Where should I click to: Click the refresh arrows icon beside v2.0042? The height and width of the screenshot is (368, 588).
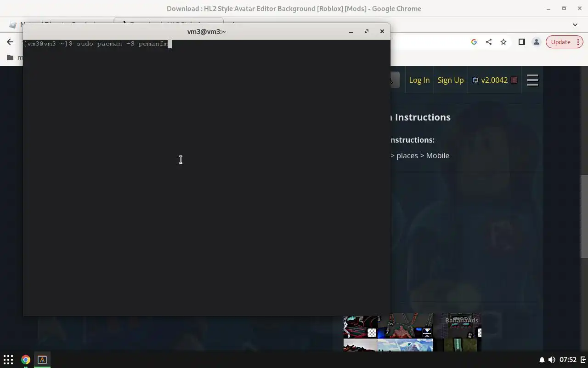point(475,80)
